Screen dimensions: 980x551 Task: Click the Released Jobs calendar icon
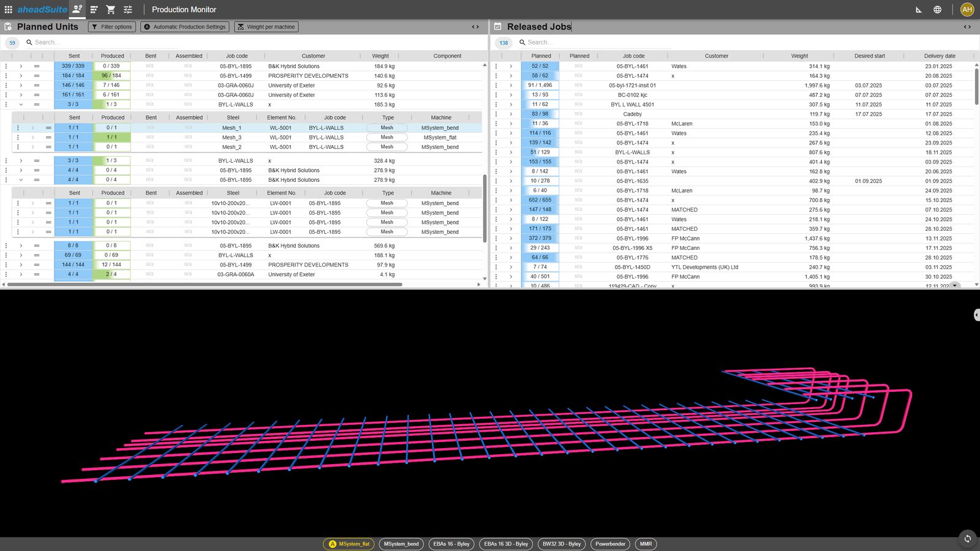pos(497,26)
